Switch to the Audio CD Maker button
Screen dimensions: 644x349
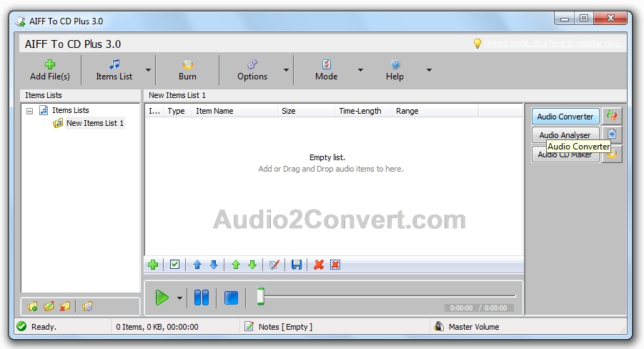click(x=565, y=154)
